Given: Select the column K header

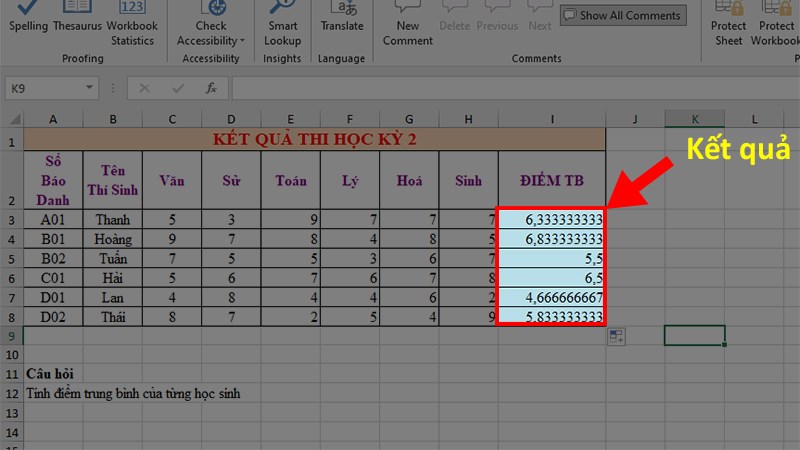Looking at the screenshot, I should coord(695,119).
